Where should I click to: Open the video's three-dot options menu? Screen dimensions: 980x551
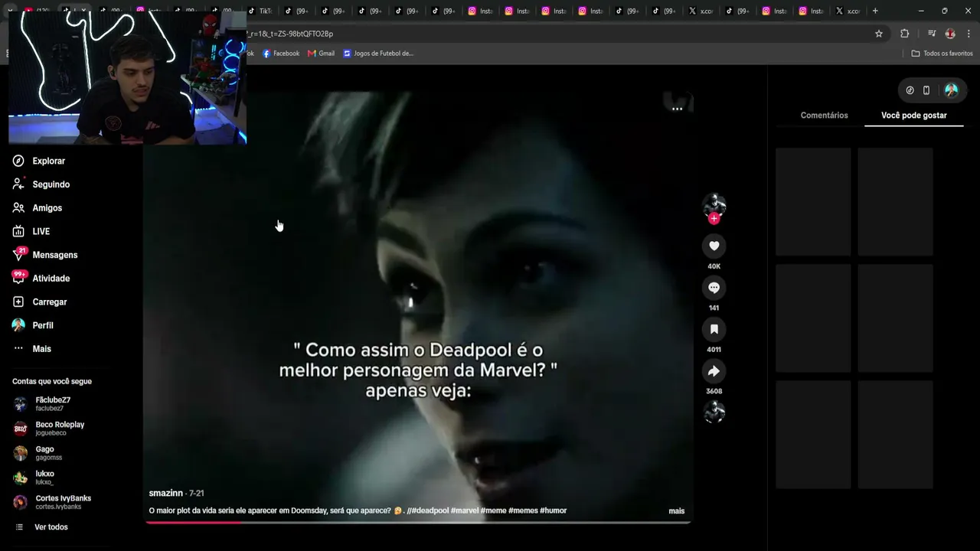point(677,109)
